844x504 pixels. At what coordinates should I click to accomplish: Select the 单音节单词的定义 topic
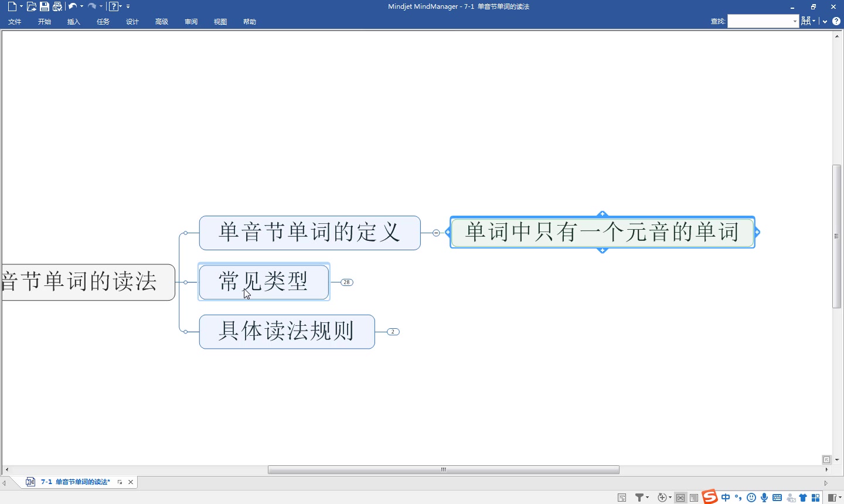[x=310, y=233]
